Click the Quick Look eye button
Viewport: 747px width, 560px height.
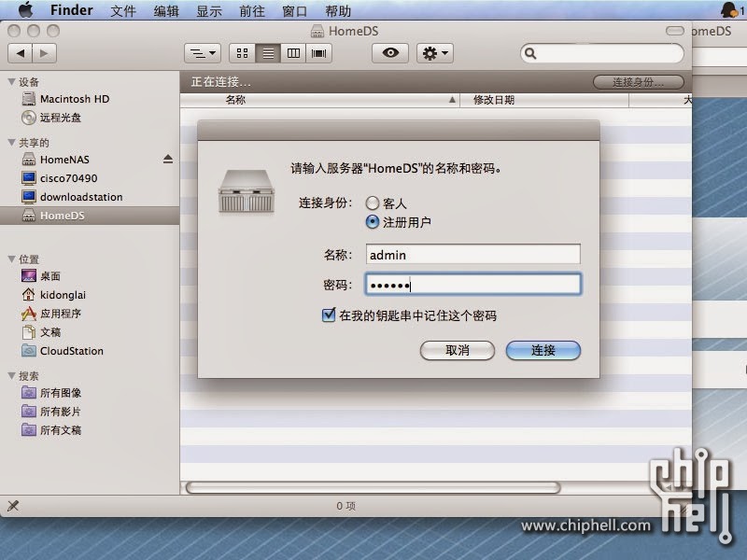point(390,53)
